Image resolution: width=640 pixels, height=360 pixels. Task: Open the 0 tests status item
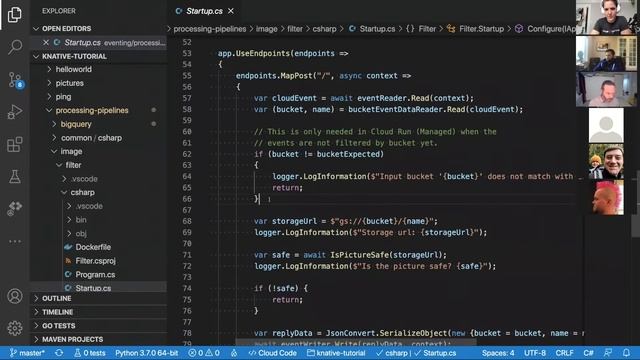[x=90, y=353]
